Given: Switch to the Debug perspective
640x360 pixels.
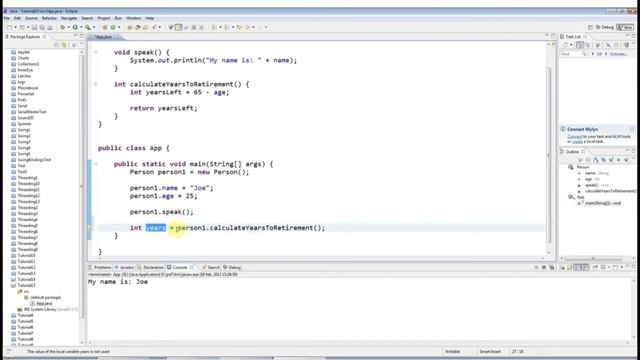Looking at the screenshot, I should [x=605, y=27].
